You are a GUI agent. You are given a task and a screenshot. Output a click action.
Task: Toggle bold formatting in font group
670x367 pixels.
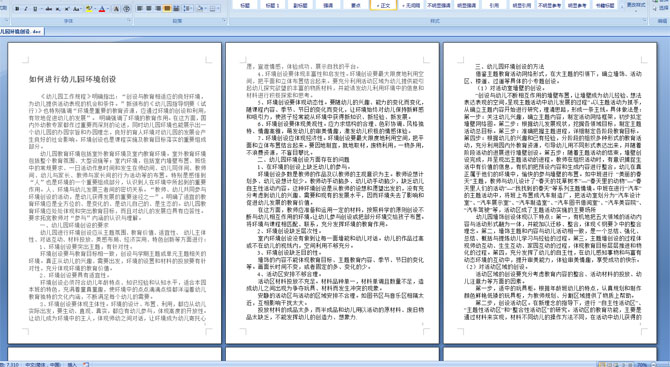click(x=17, y=9)
